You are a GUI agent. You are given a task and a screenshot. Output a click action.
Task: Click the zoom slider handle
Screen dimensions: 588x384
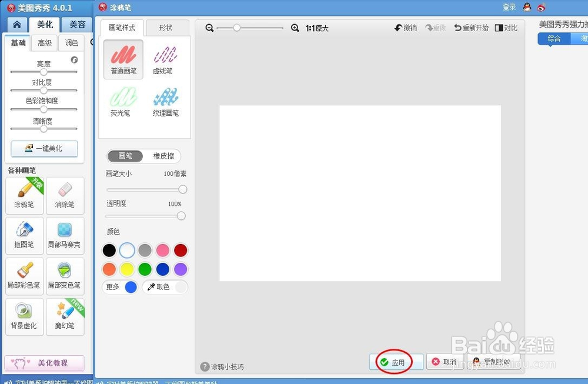coord(236,28)
